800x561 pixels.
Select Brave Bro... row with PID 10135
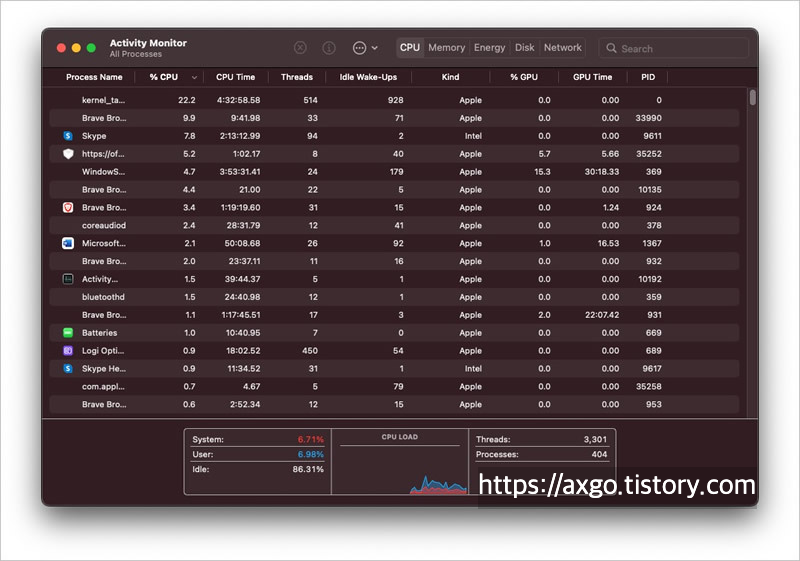(394, 189)
